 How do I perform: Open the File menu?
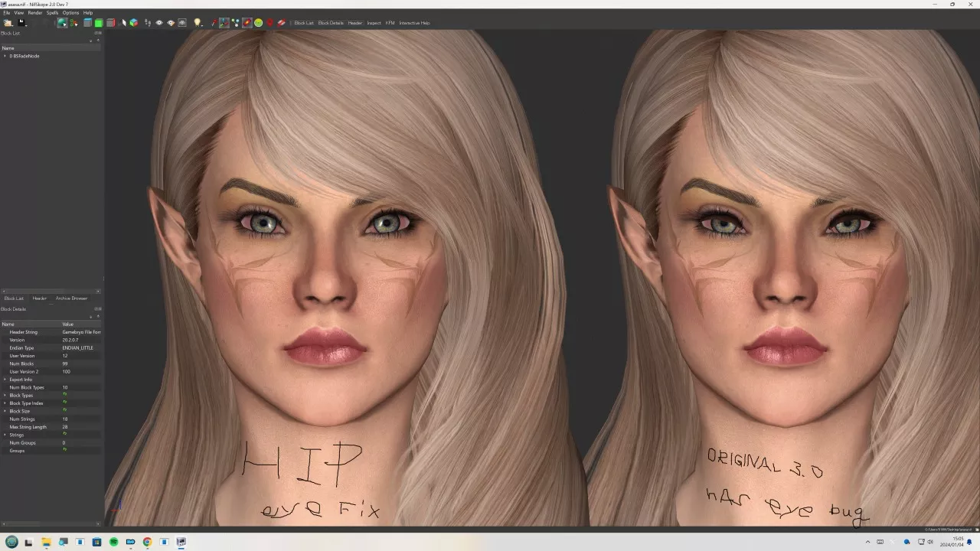pyautogui.click(x=6, y=12)
